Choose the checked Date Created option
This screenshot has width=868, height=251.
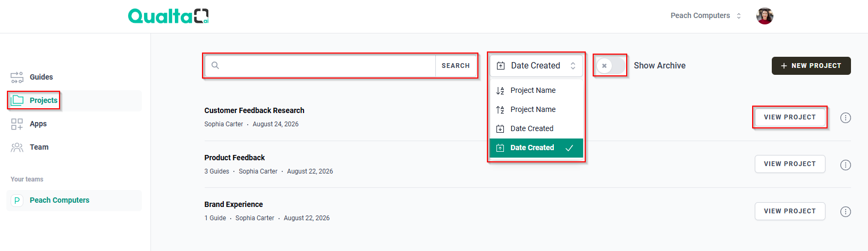tap(536, 148)
